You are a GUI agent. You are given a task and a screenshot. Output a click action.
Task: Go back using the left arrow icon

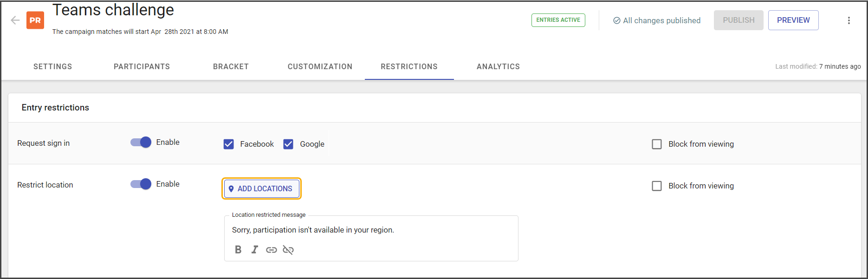(15, 20)
